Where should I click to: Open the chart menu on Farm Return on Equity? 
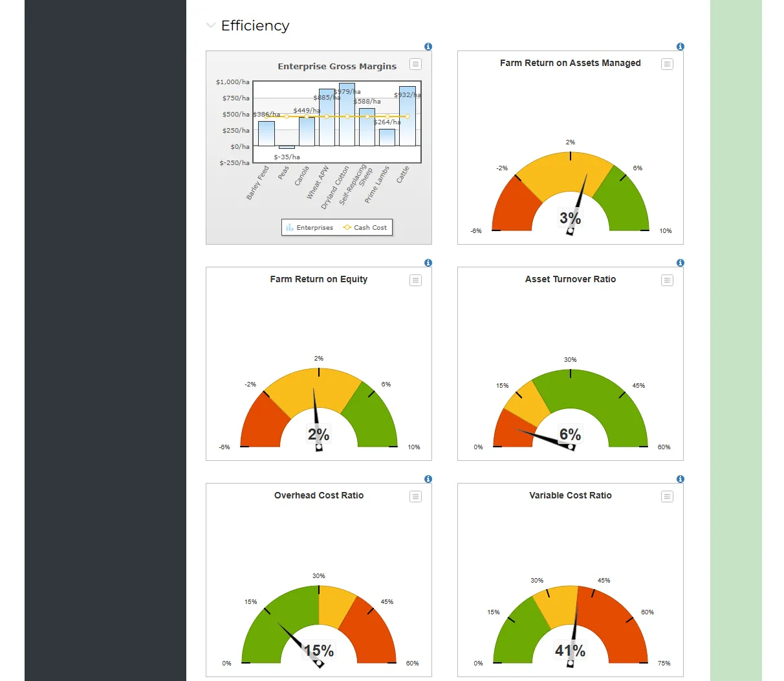(415, 280)
